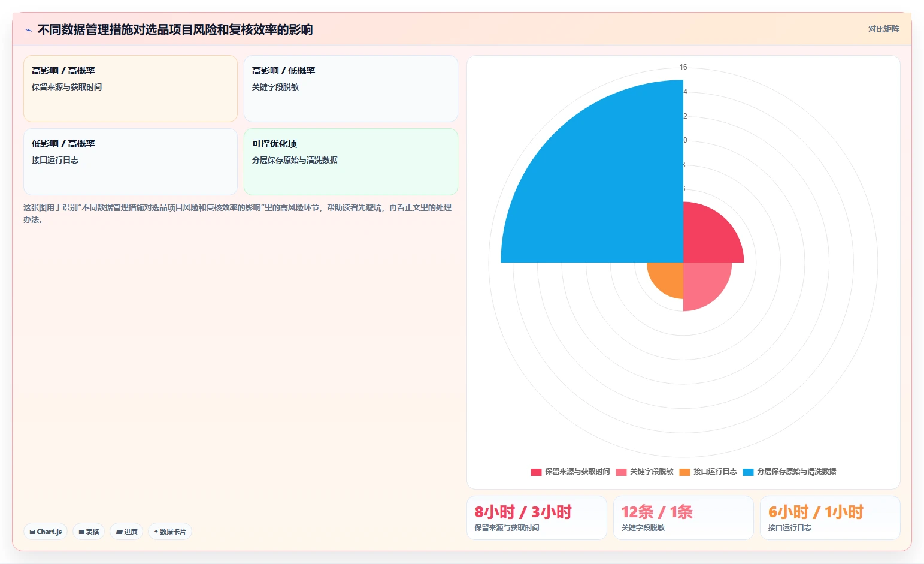Toggle red legend swatch 保留来源与获取时间
This screenshot has width=924, height=564.
536,472
